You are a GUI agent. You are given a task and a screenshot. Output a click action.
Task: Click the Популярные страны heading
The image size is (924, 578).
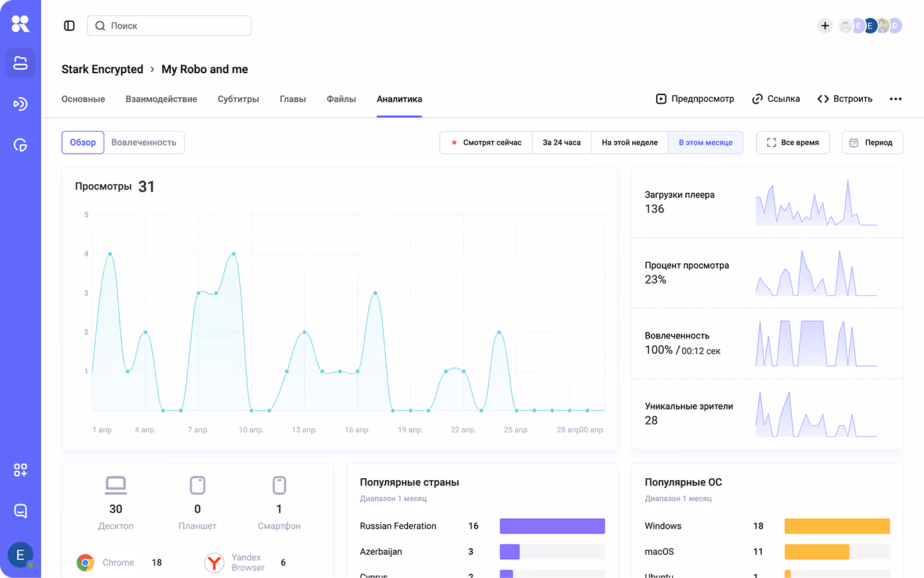[409, 482]
